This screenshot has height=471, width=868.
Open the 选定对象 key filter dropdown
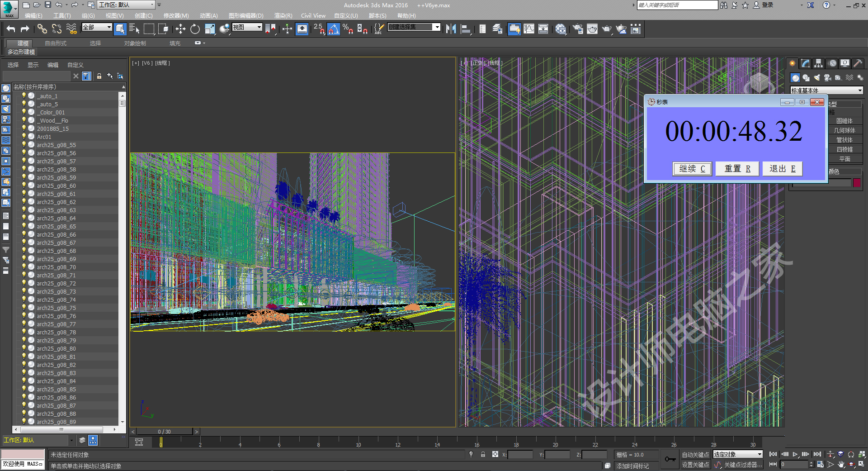[738, 454]
